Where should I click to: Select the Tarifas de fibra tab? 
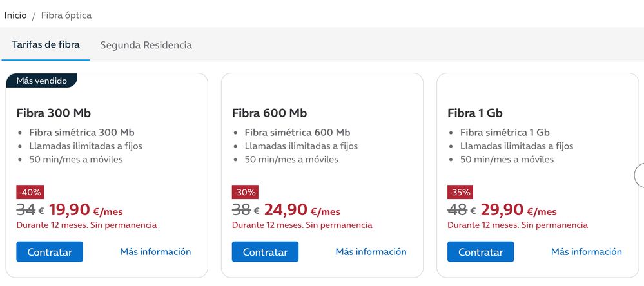coord(46,45)
